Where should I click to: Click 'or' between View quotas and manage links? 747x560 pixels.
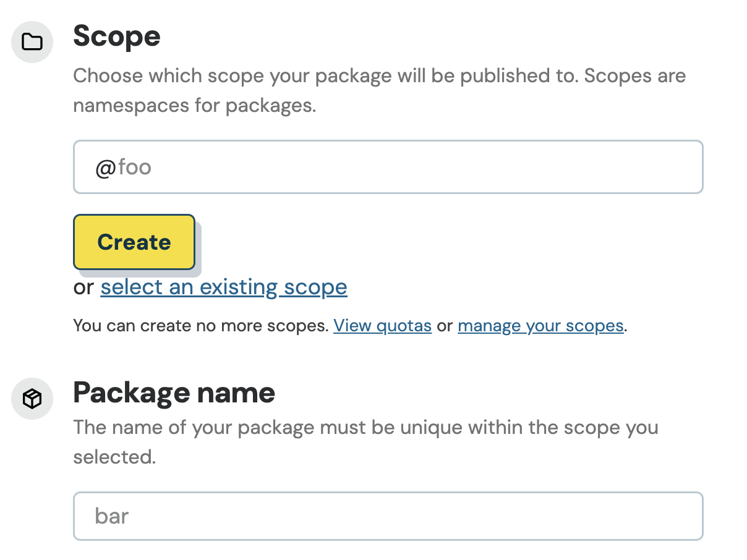pyautogui.click(x=445, y=326)
